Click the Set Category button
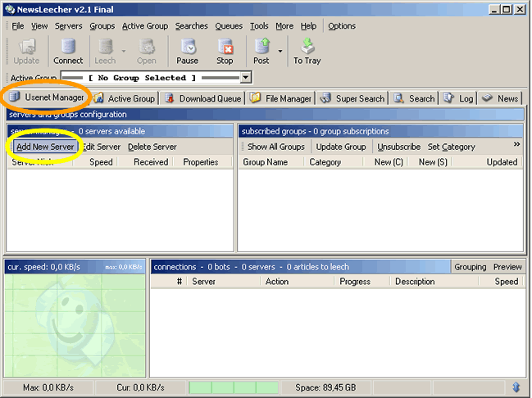The height and width of the screenshot is (398, 532). pyautogui.click(x=452, y=147)
